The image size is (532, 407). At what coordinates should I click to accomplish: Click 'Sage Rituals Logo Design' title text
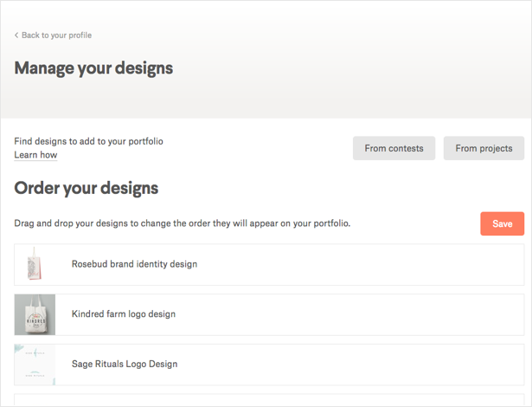click(125, 365)
